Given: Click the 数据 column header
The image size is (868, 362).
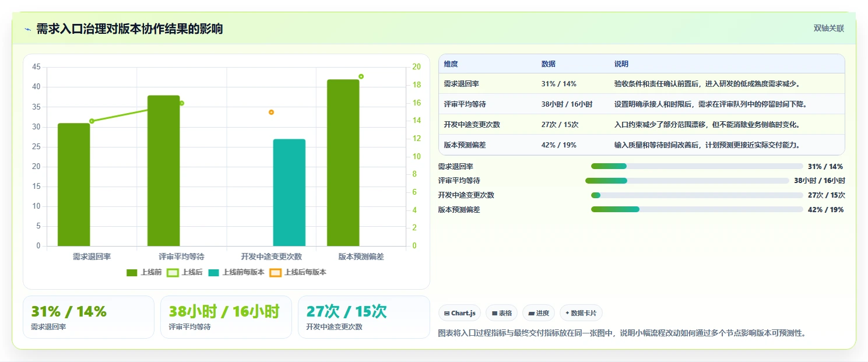Looking at the screenshot, I should (x=549, y=64).
